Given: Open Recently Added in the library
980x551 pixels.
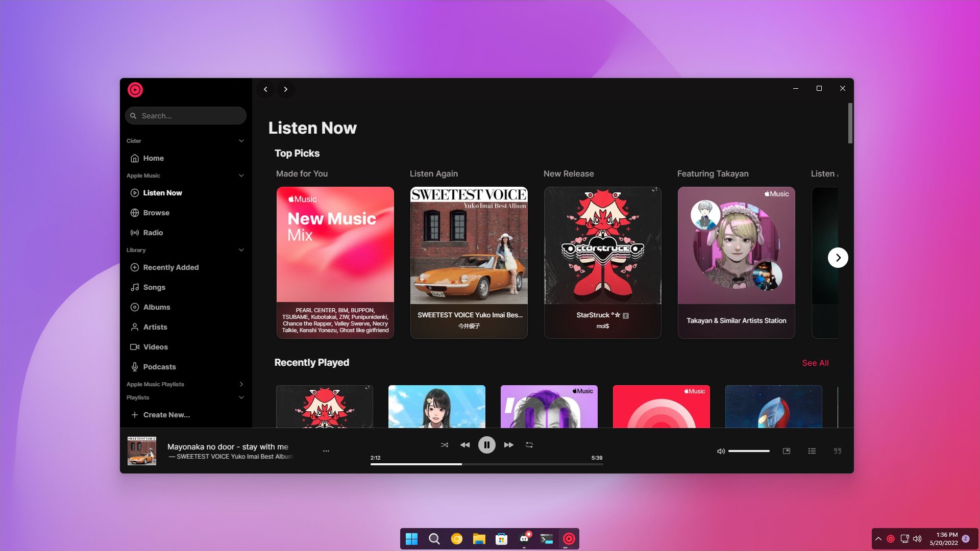Looking at the screenshot, I should pos(186,267).
